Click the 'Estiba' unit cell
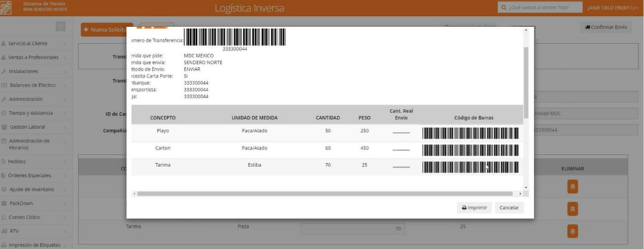 point(254,165)
